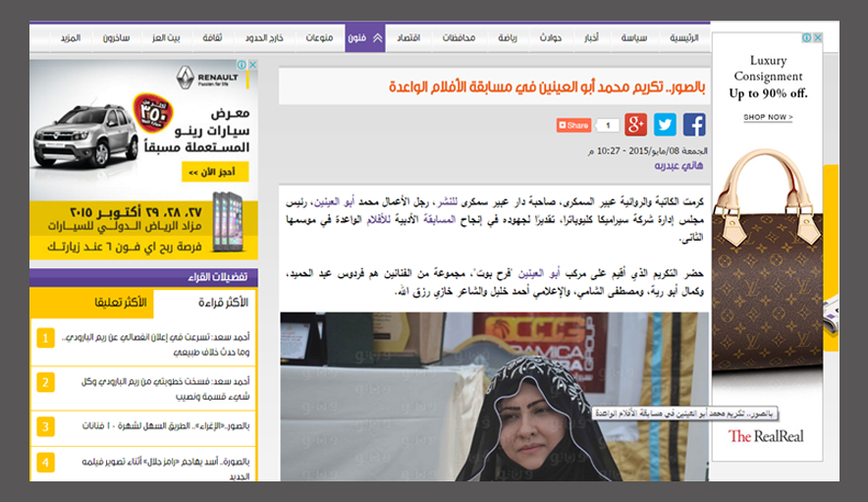This screenshot has width=868, height=502.
Task: Click the Twitter share icon
Action: (x=666, y=125)
